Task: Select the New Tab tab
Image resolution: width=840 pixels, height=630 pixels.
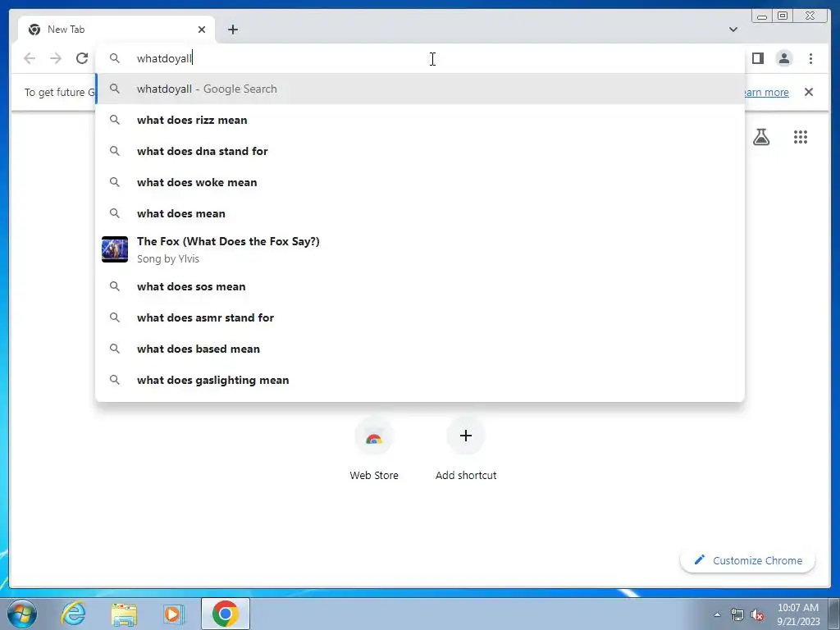Action: (116, 30)
